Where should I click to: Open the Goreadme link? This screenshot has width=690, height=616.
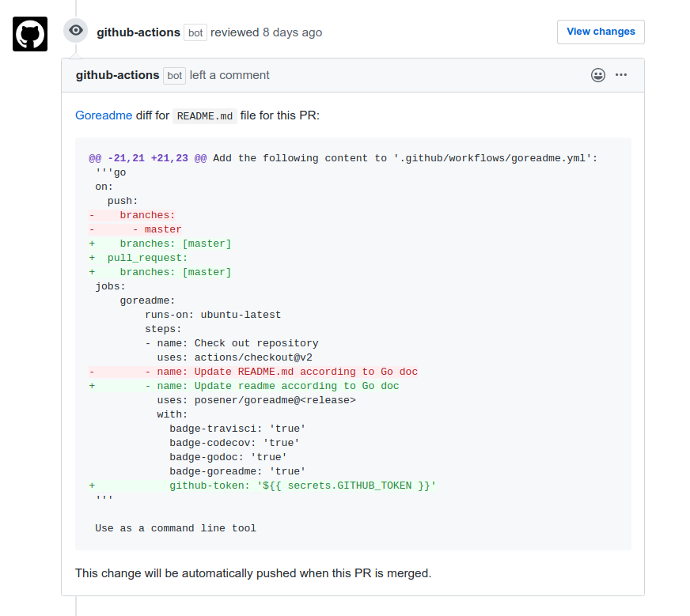click(104, 115)
